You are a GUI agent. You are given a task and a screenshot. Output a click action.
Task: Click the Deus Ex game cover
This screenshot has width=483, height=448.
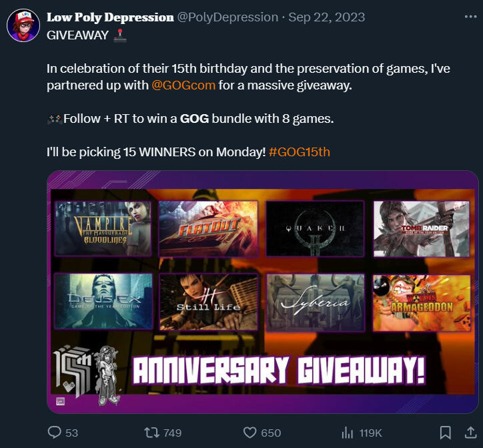[103, 302]
